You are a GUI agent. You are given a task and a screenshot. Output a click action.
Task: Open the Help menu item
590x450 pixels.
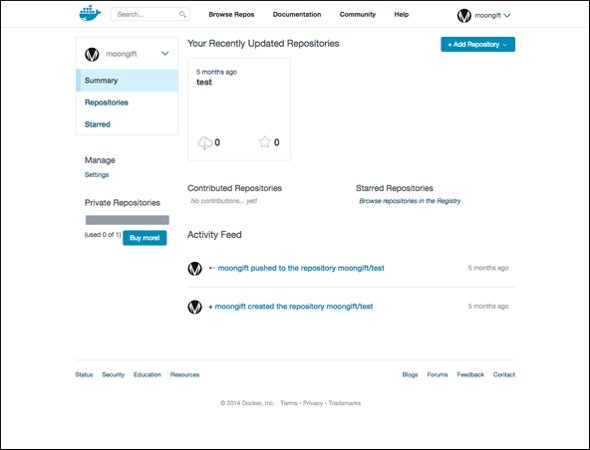click(401, 14)
